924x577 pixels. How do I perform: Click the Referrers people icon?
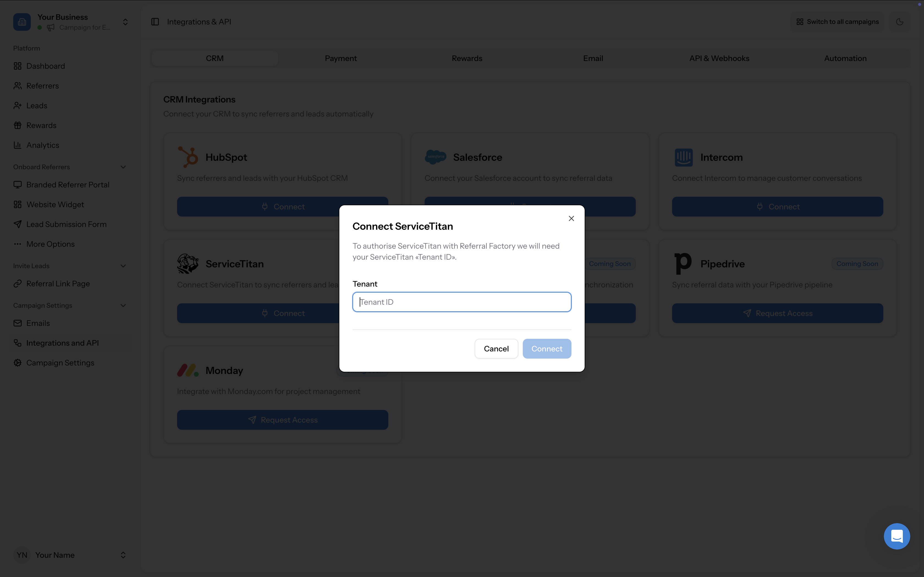[18, 85]
